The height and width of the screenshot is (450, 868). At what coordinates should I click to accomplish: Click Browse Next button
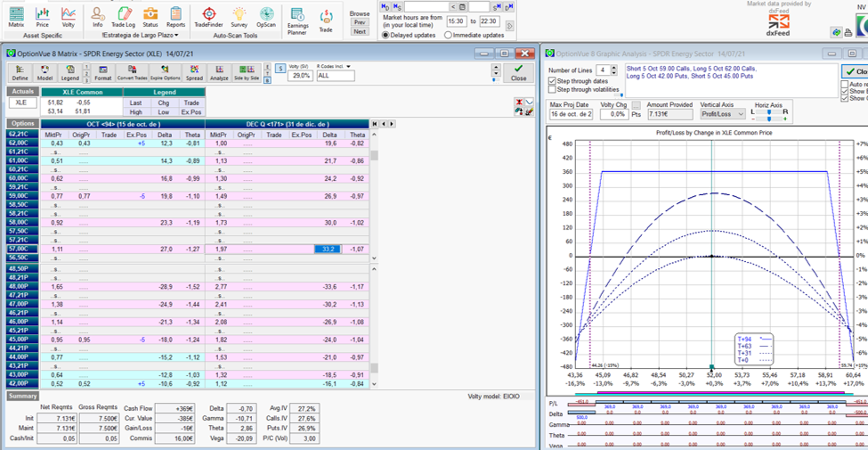(x=360, y=31)
